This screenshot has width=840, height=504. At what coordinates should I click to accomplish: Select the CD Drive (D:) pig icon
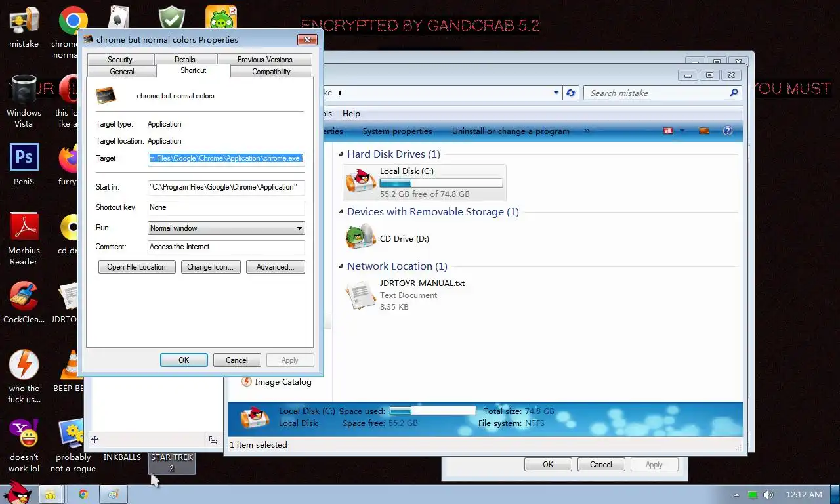361,237
